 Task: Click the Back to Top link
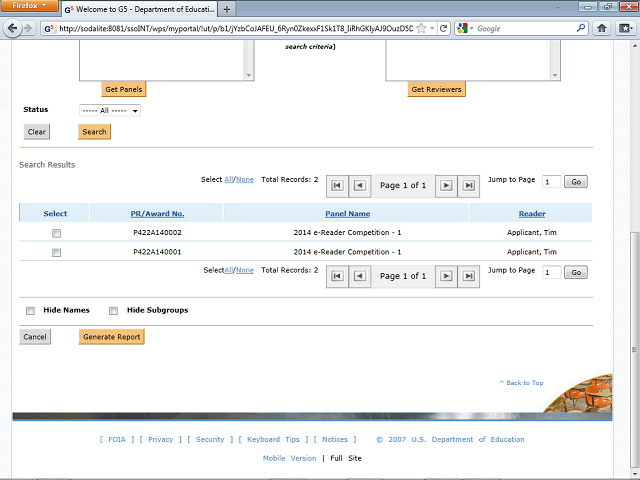pyautogui.click(x=521, y=383)
